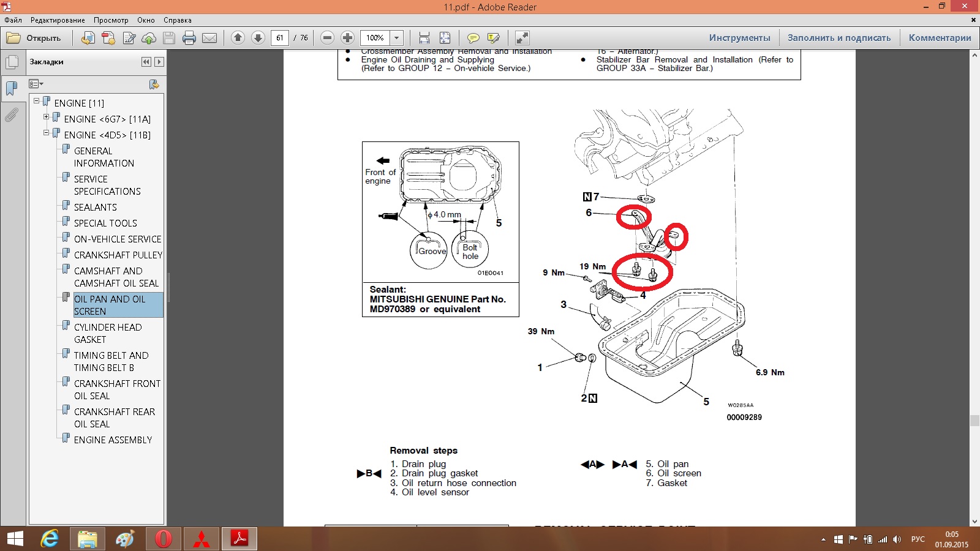Open the Заполнить и подписать pane
Image resolution: width=980 pixels, height=551 pixels.
(x=839, y=38)
